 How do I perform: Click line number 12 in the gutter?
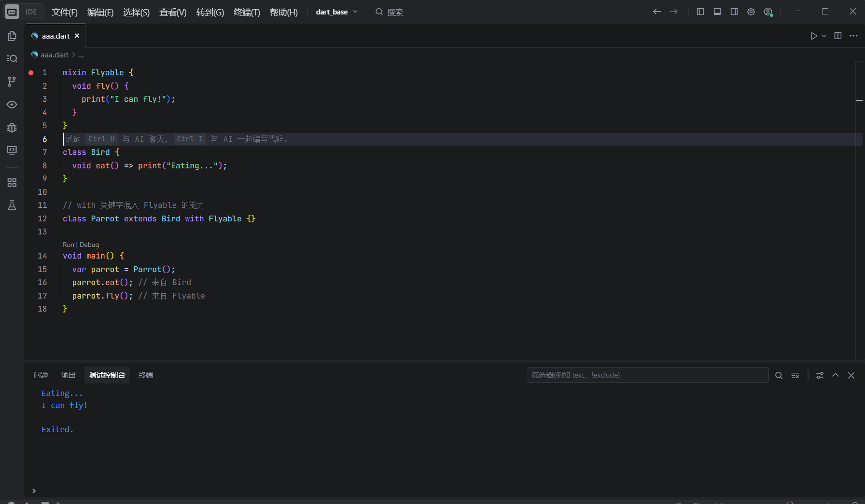point(42,218)
